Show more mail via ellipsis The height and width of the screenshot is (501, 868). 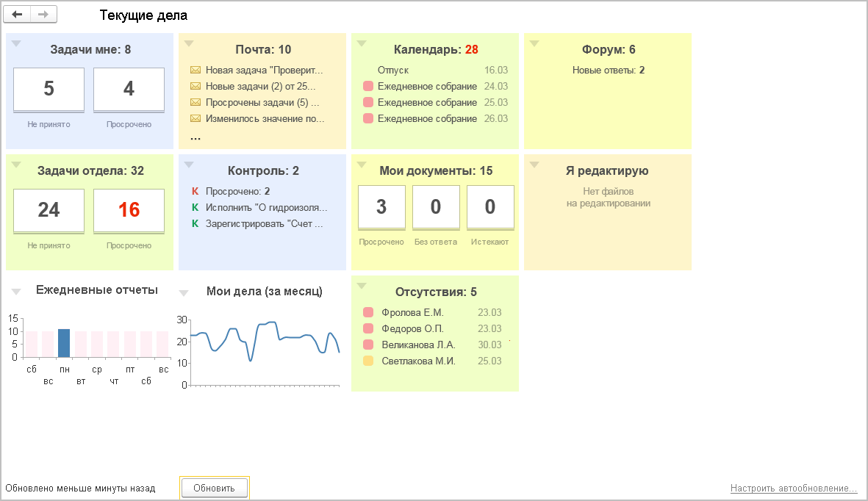pos(196,137)
